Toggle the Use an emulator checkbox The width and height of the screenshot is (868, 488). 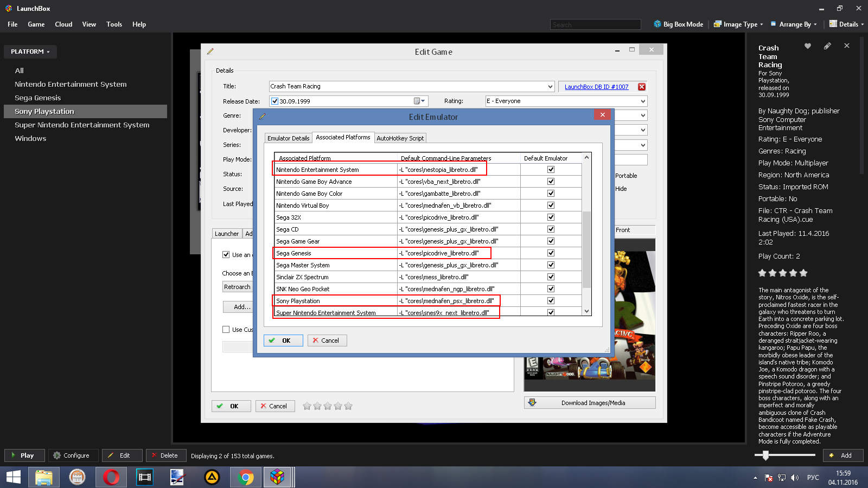(x=226, y=254)
